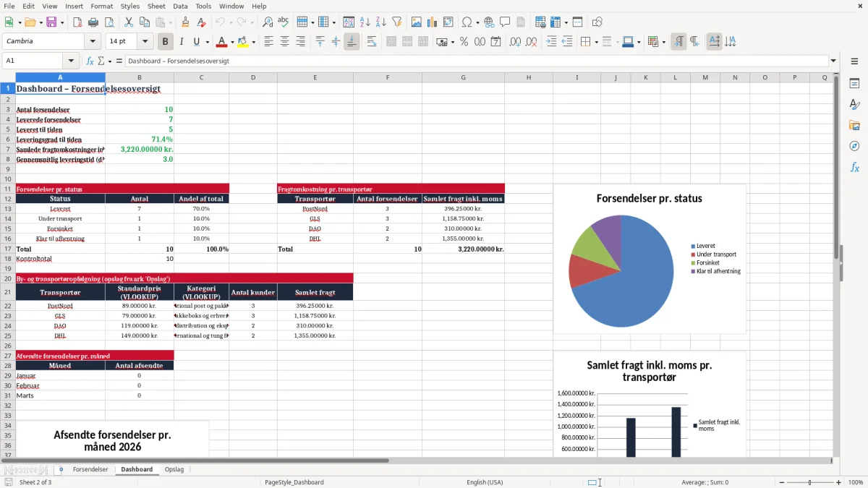Toggle Underline formatting

[x=197, y=42]
